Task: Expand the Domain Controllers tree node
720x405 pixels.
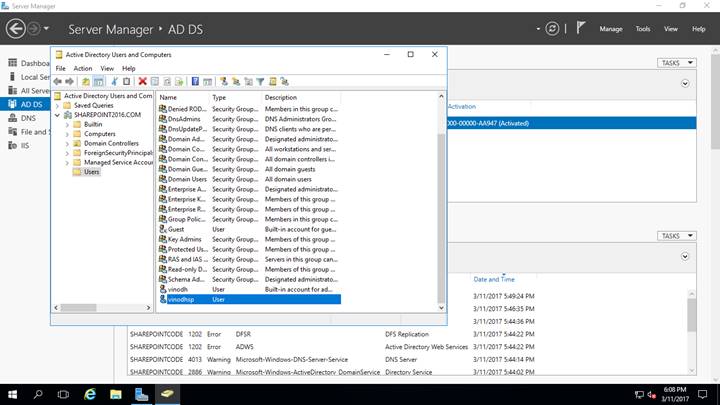Action: click(66, 143)
